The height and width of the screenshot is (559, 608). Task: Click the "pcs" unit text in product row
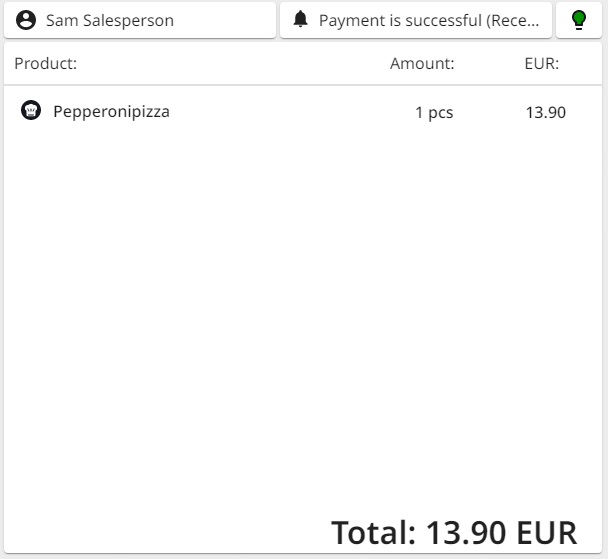(x=441, y=113)
